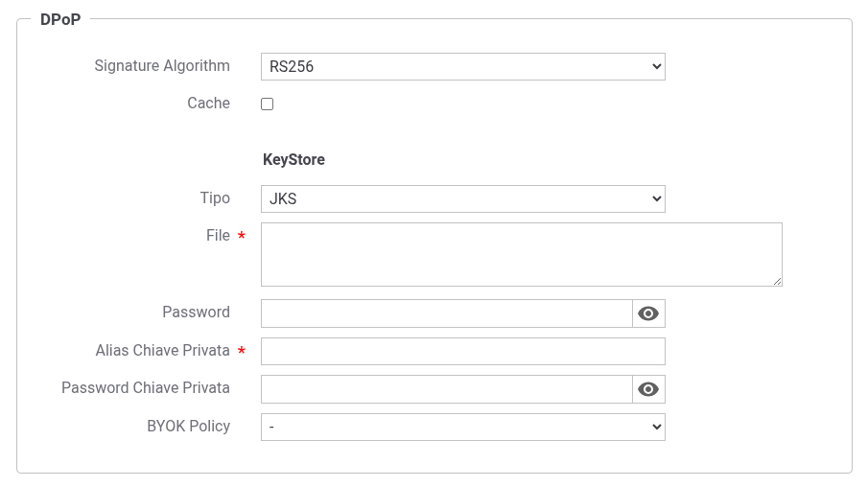
Task: Click the File text area resize handle
Action: (x=777, y=281)
